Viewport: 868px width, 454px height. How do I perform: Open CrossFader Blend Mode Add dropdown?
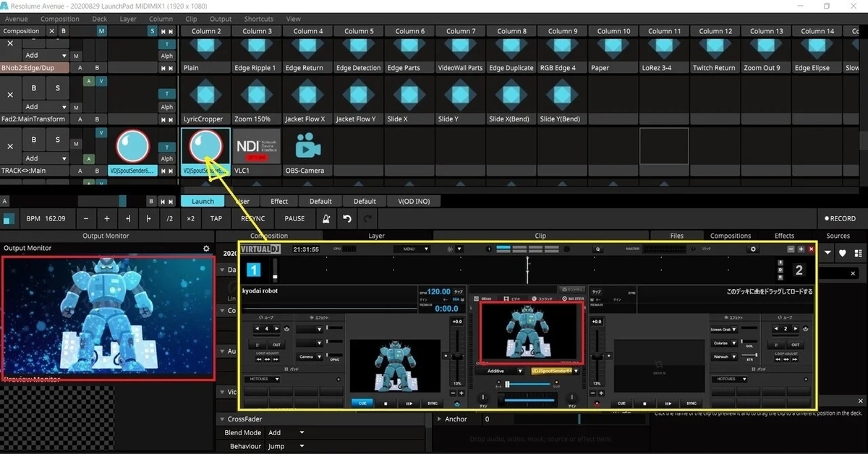287,433
